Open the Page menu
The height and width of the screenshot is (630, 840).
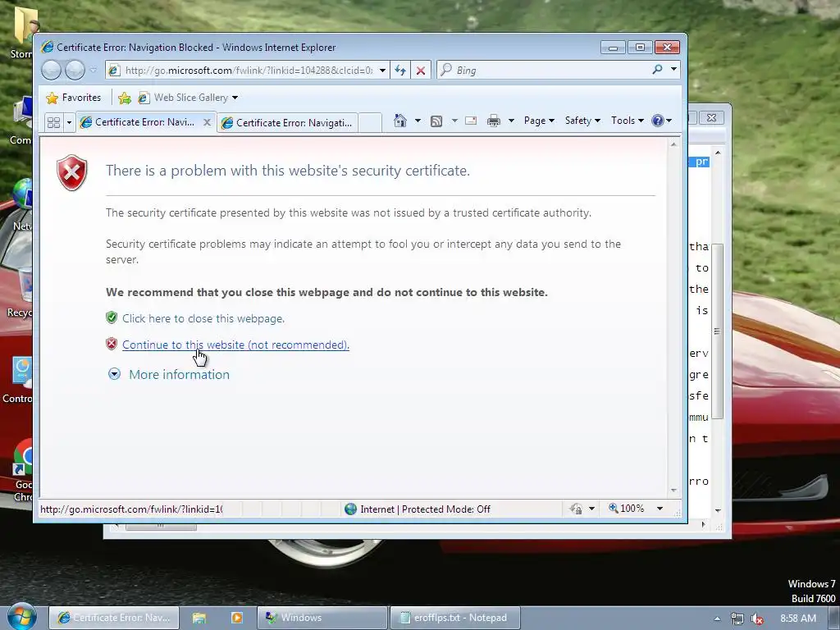click(539, 121)
